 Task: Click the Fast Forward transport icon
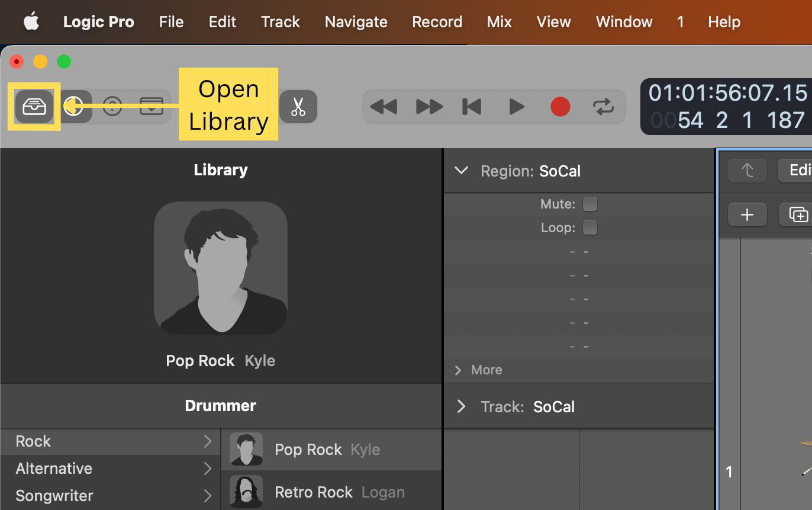pos(428,107)
